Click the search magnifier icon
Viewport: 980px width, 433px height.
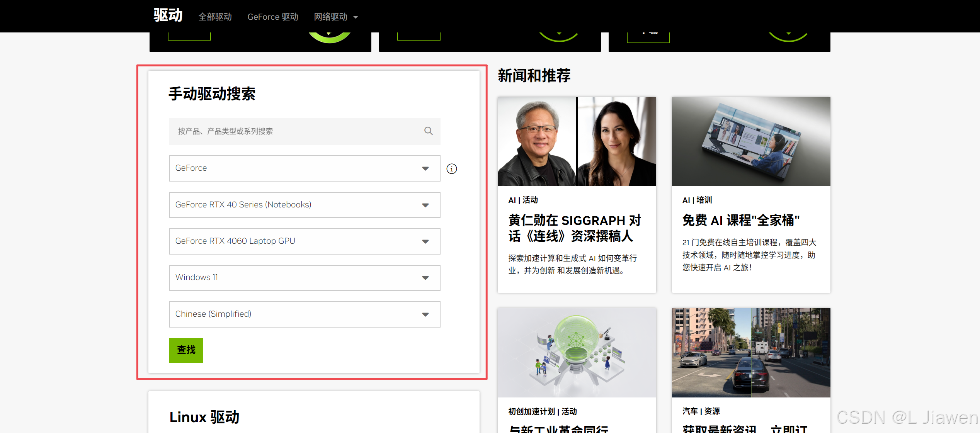click(x=428, y=131)
